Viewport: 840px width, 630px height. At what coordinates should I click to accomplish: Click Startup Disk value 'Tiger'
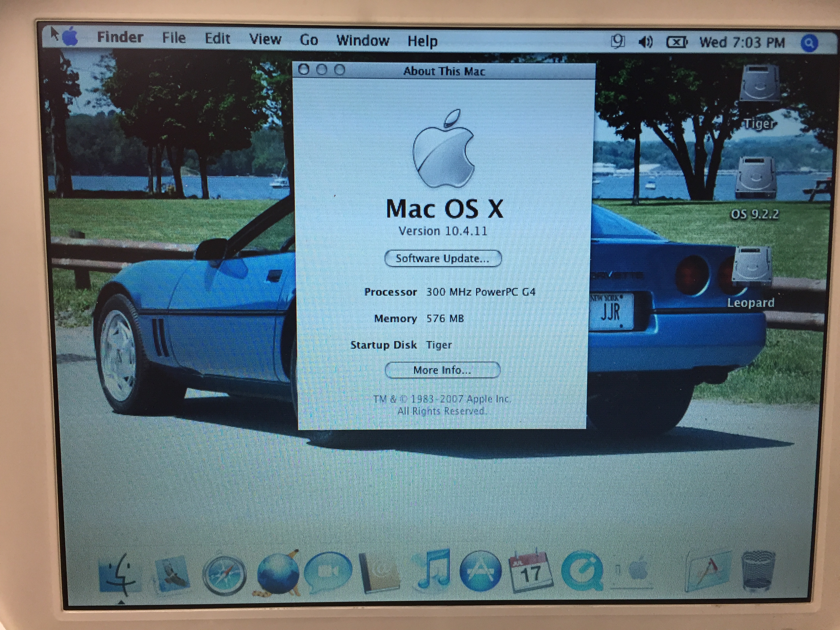(x=439, y=345)
